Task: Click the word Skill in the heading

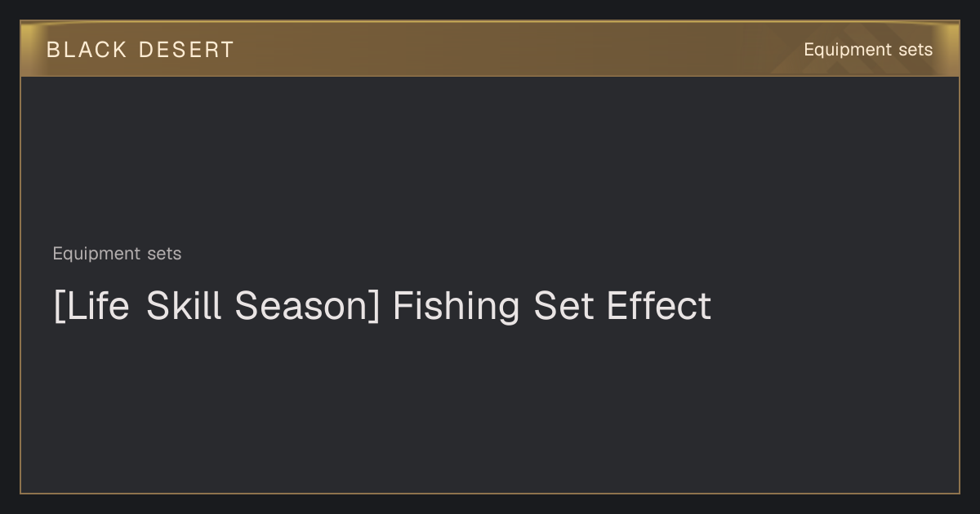Action: (184, 306)
